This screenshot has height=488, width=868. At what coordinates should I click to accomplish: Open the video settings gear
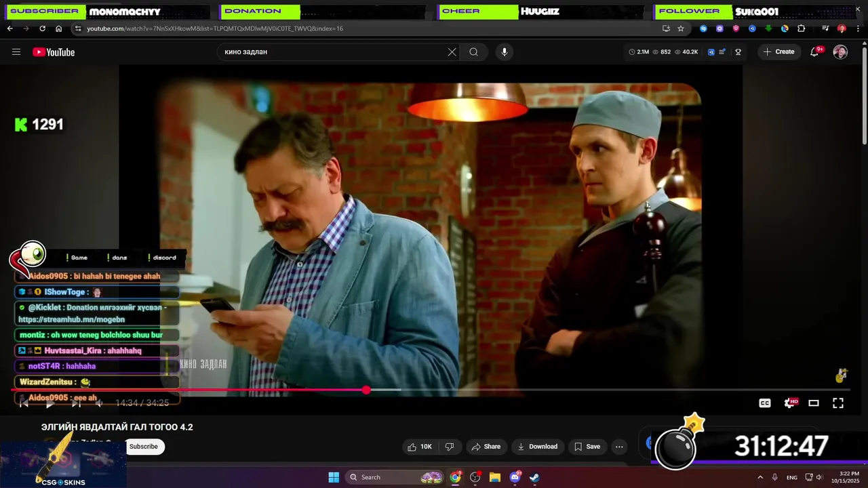tap(790, 403)
